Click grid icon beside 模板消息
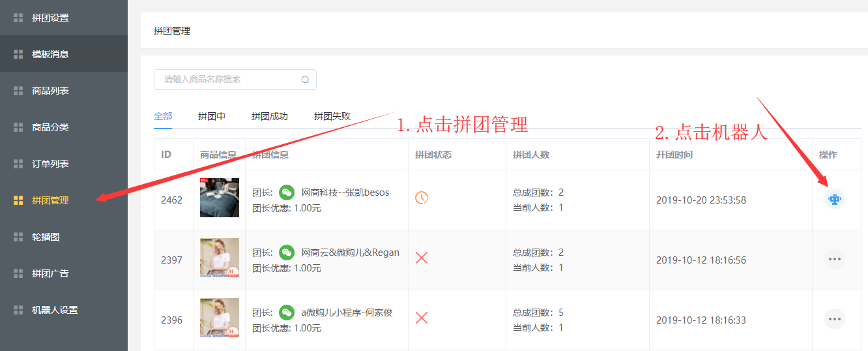The width and height of the screenshot is (868, 351). pyautogui.click(x=18, y=54)
